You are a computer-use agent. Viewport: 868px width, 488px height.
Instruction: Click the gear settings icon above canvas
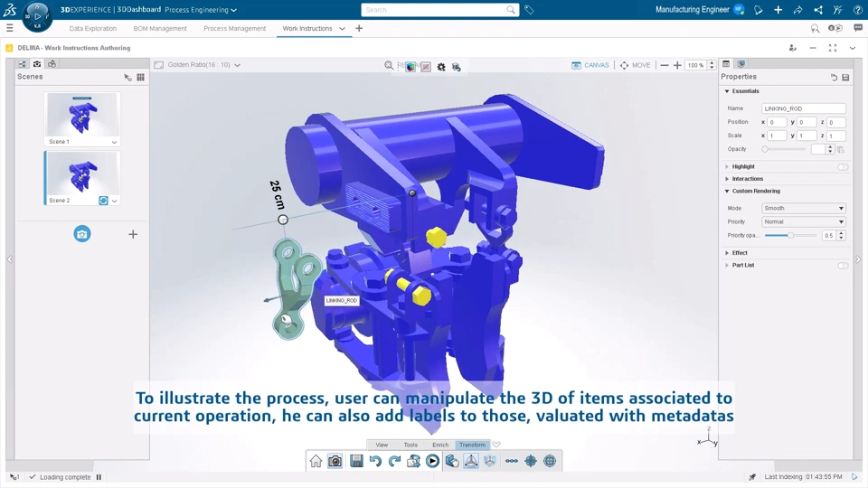pos(441,67)
